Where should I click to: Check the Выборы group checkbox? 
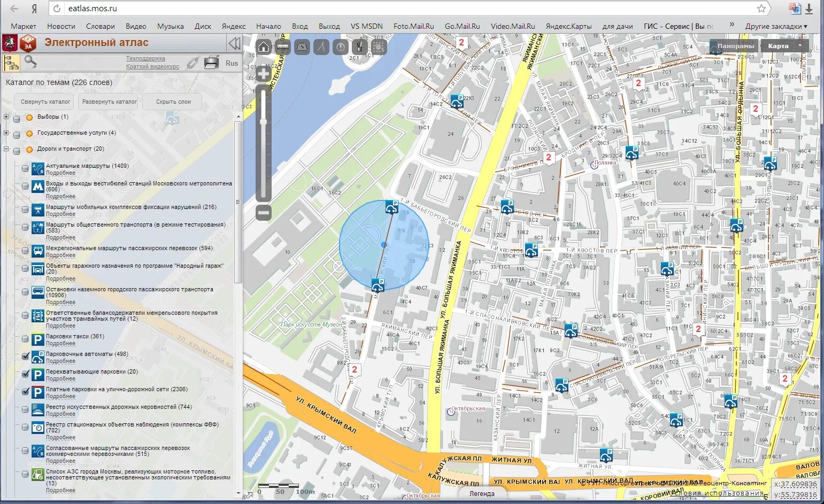[17, 118]
